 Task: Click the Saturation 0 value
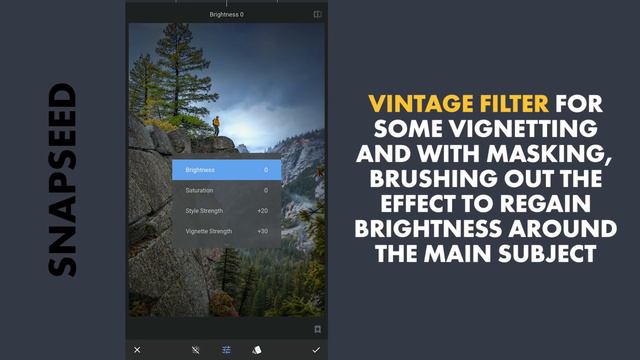(266, 190)
